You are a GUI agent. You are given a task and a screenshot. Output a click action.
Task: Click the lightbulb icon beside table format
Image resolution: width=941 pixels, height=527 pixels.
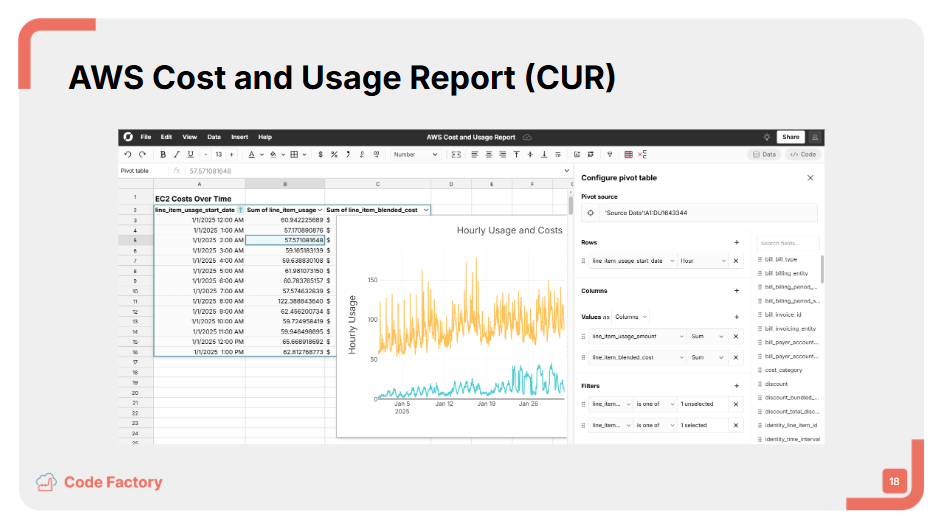coord(610,155)
